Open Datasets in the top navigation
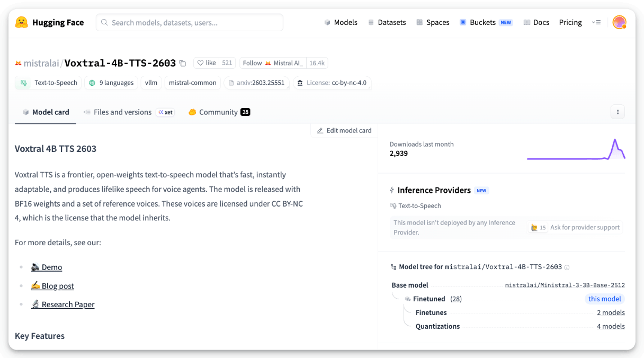The image size is (644, 358). click(387, 22)
